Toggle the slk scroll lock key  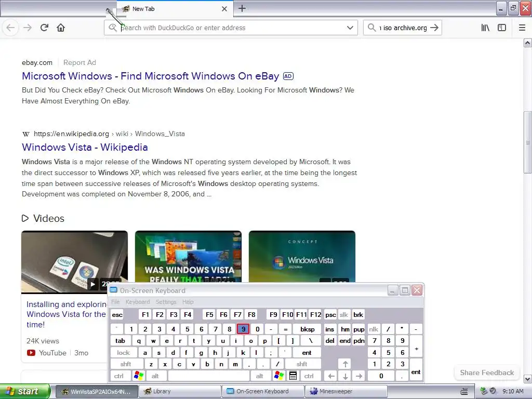344,314
